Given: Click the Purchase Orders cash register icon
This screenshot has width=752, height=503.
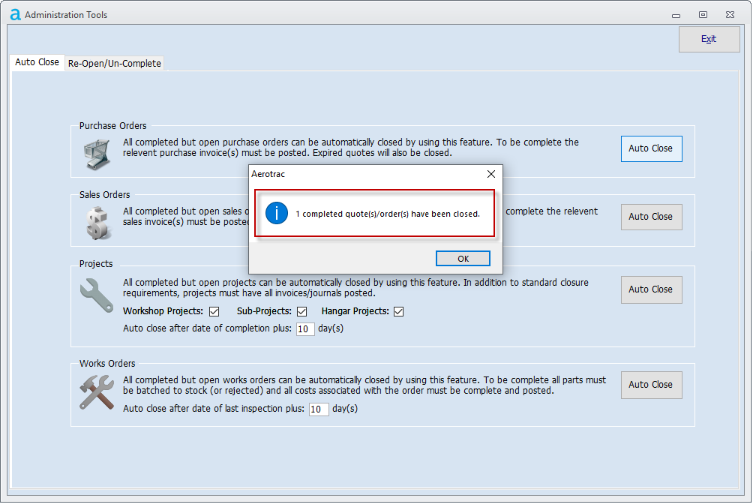Looking at the screenshot, I should click(97, 155).
